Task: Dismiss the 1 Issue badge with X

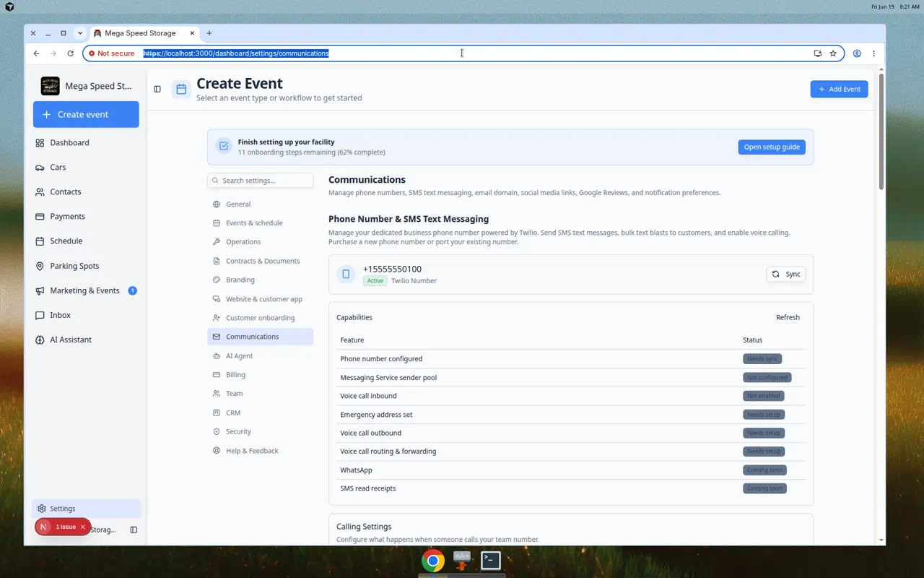Action: pyautogui.click(x=82, y=527)
